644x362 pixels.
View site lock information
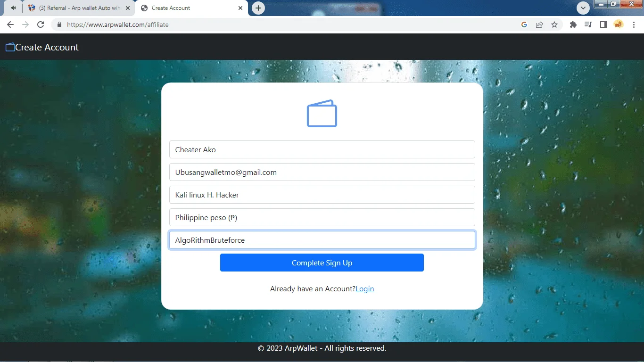click(59, 25)
